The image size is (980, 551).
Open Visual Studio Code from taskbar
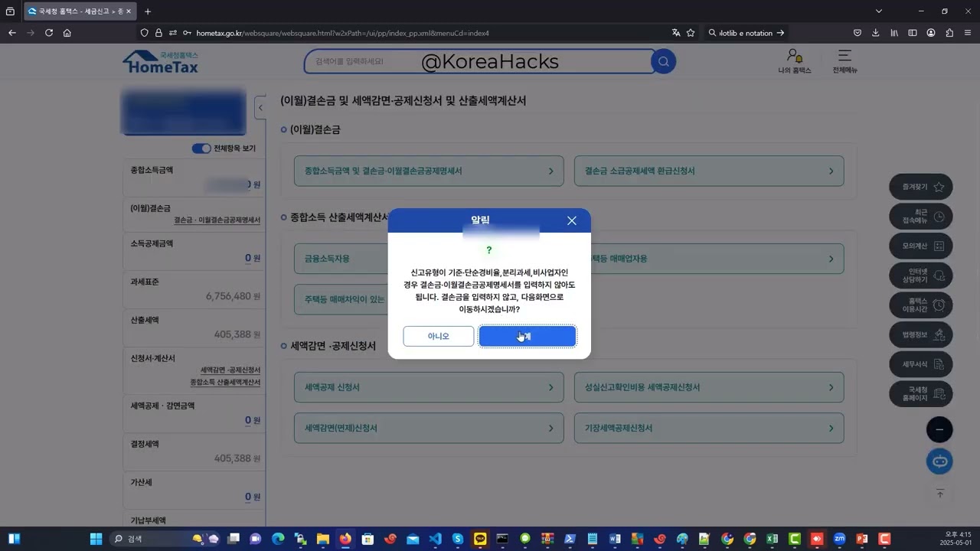click(435, 539)
